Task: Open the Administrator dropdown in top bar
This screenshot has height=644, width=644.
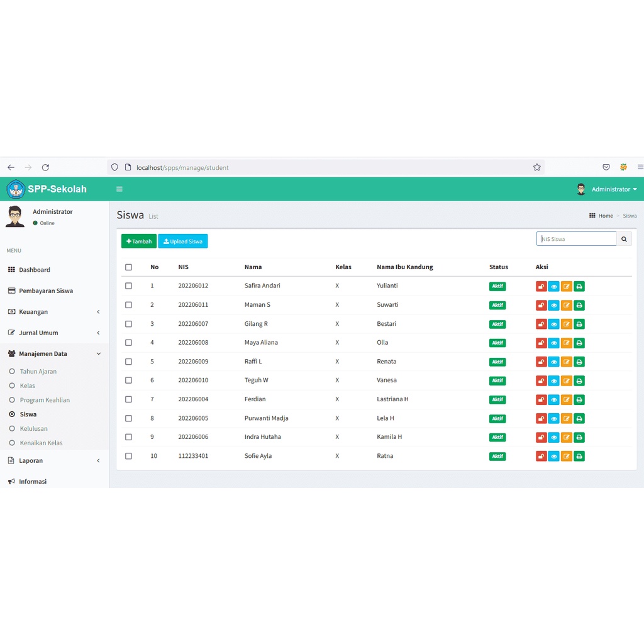Action: pos(607,189)
